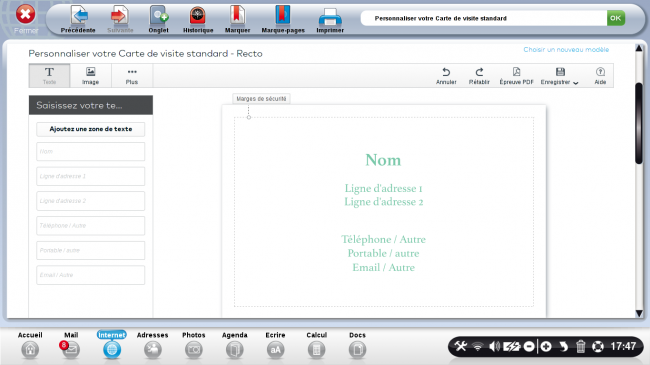Screen dimensions: 650x365
Task: Click the address bar text field
Action: point(483,18)
